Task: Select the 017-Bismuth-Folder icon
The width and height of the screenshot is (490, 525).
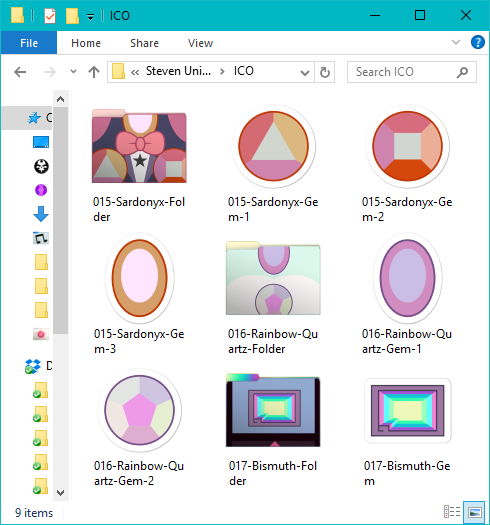Action: [x=273, y=410]
